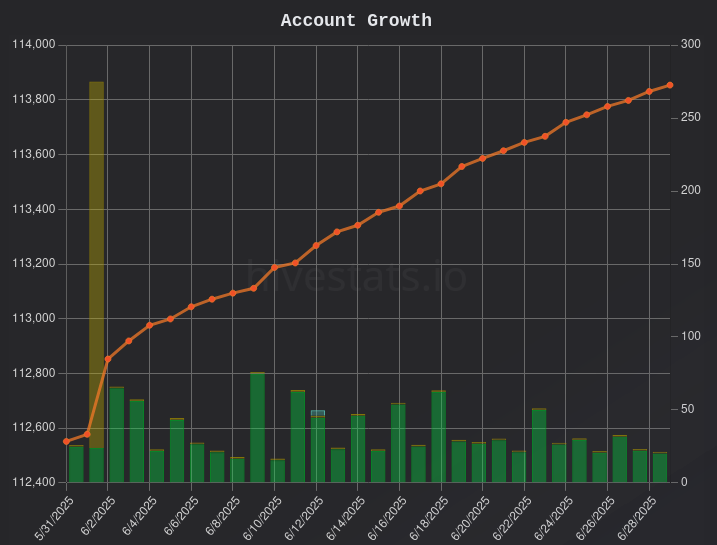Click the 300 right axis label
Image resolution: width=717 pixels, height=545 pixels.
[690, 44]
